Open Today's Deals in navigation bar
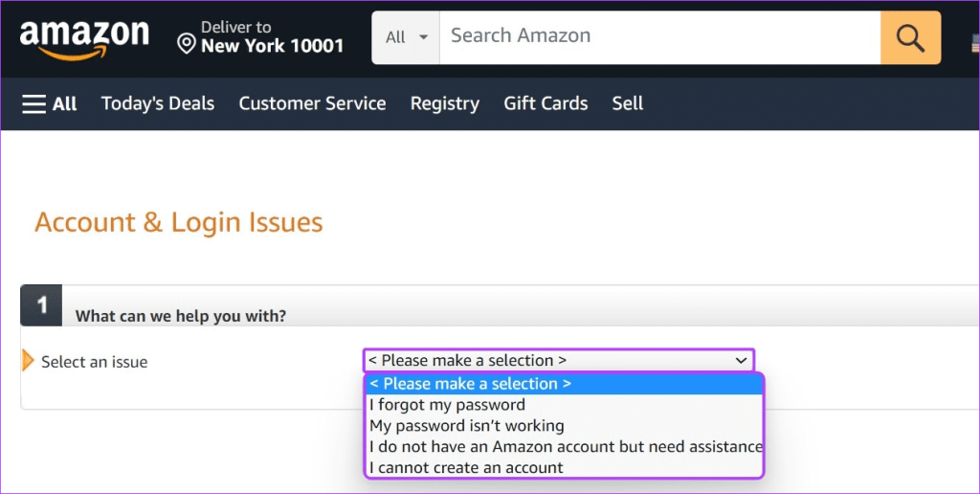This screenshot has width=980, height=494. tap(158, 104)
